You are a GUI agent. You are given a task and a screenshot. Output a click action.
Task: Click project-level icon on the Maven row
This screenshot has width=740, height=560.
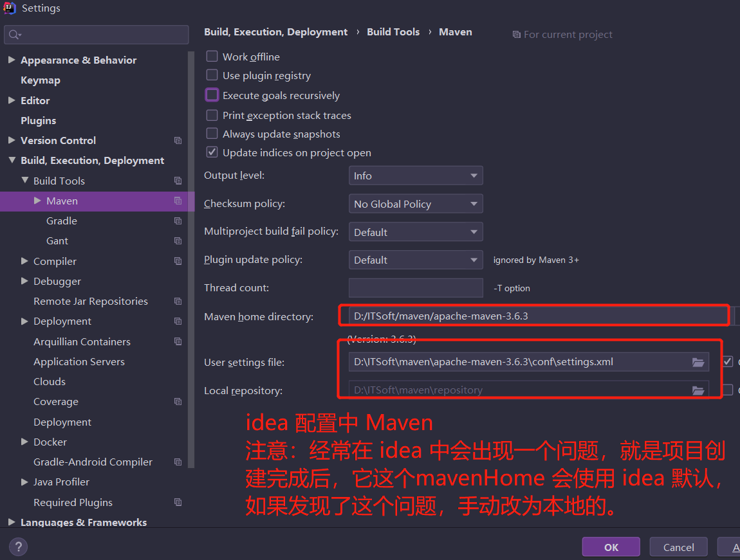178,201
